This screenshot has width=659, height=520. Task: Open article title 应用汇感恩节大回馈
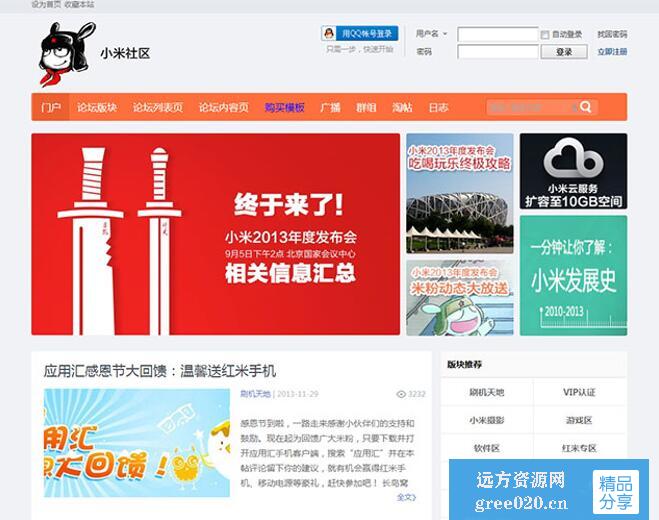pyautogui.click(x=160, y=371)
